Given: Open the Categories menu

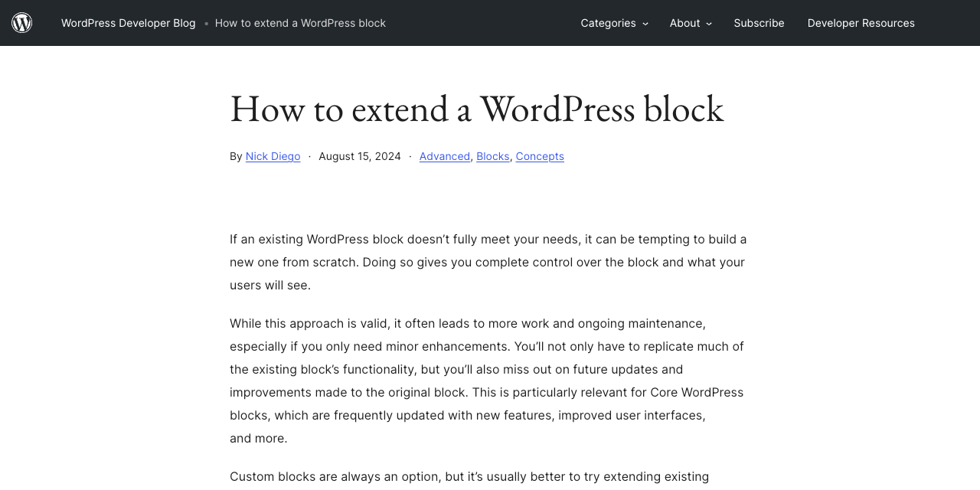Looking at the screenshot, I should tap(608, 23).
